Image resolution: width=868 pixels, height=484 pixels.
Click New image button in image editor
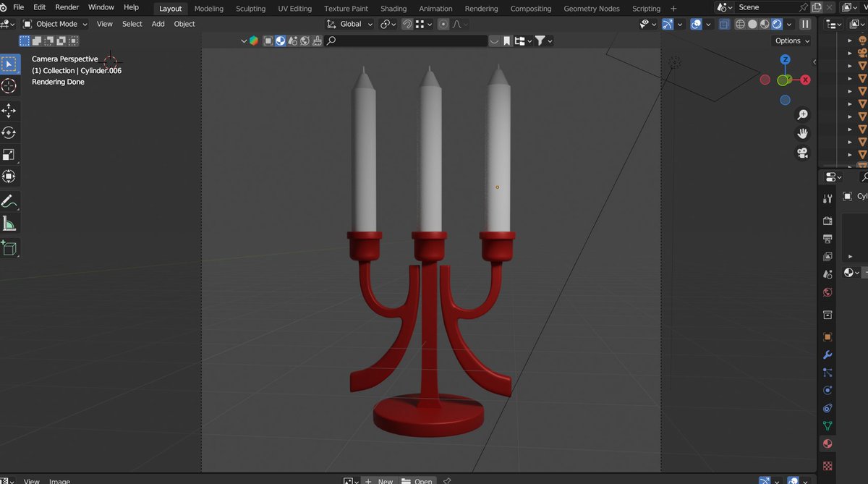pos(379,481)
